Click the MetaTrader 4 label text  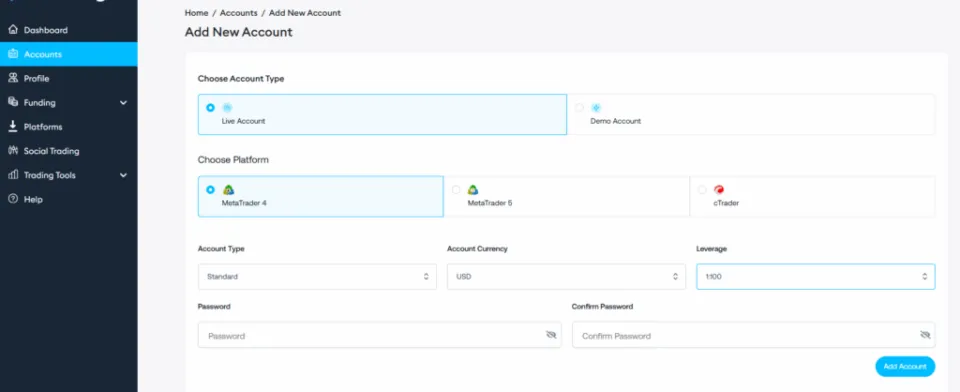[x=244, y=203]
